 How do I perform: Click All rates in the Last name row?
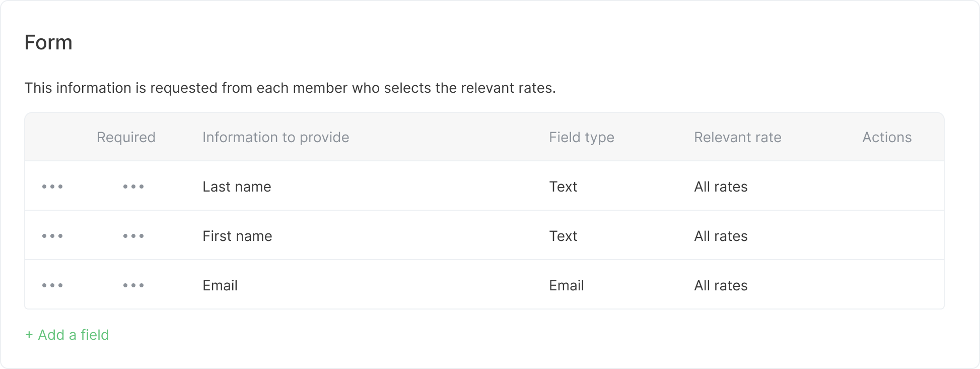pyautogui.click(x=721, y=187)
